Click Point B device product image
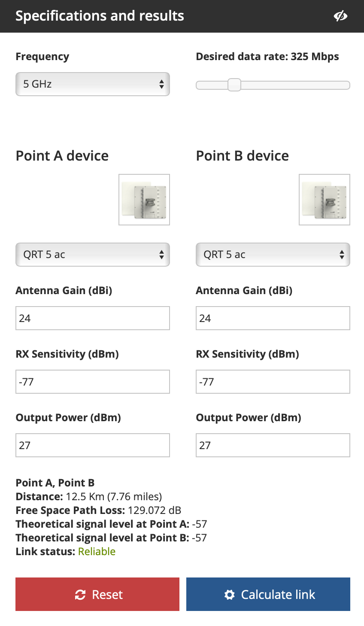The width and height of the screenshot is (364, 626). 325,200
